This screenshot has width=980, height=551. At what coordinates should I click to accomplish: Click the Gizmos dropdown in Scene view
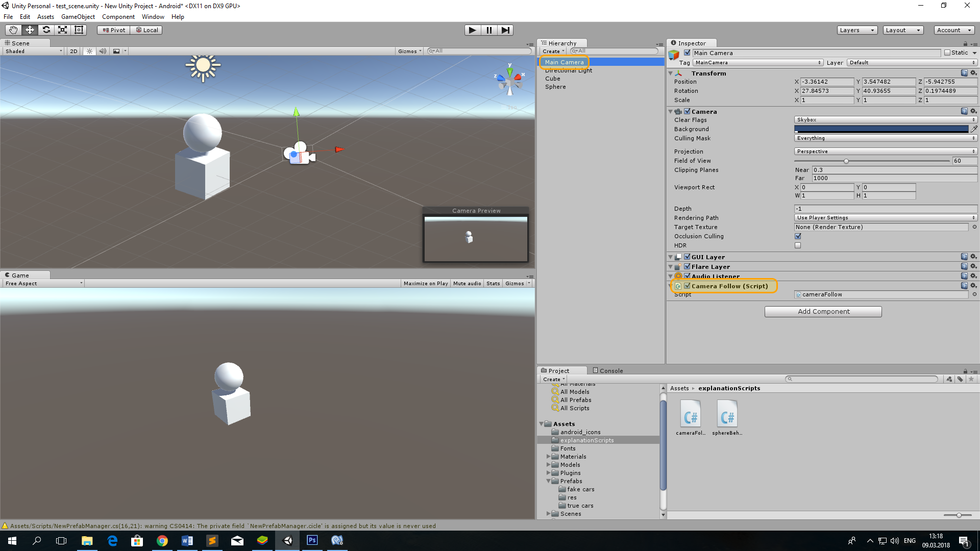tap(409, 51)
